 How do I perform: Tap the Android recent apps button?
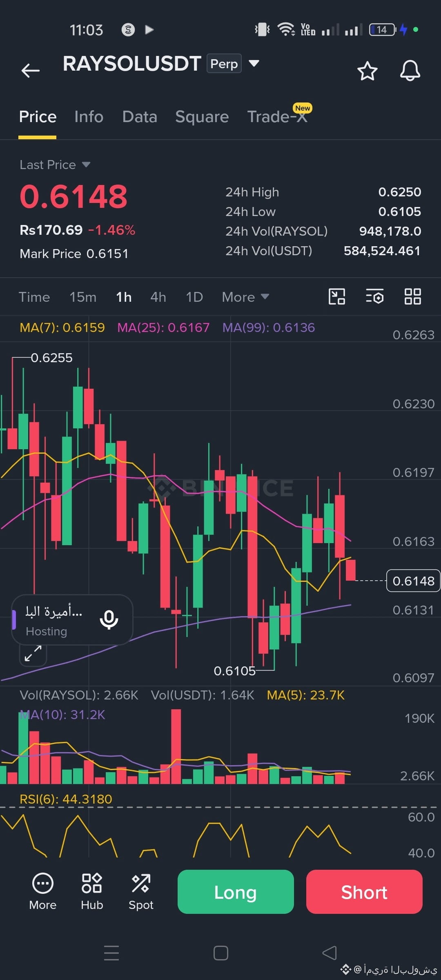(x=111, y=953)
